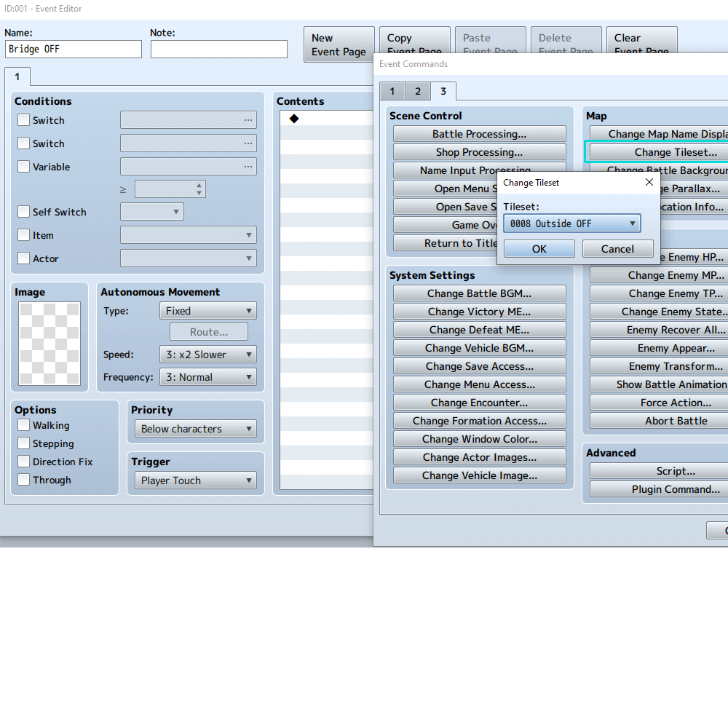Screen dimensions: 728x728
Task: Enable the Stepping option
Action: [23, 443]
